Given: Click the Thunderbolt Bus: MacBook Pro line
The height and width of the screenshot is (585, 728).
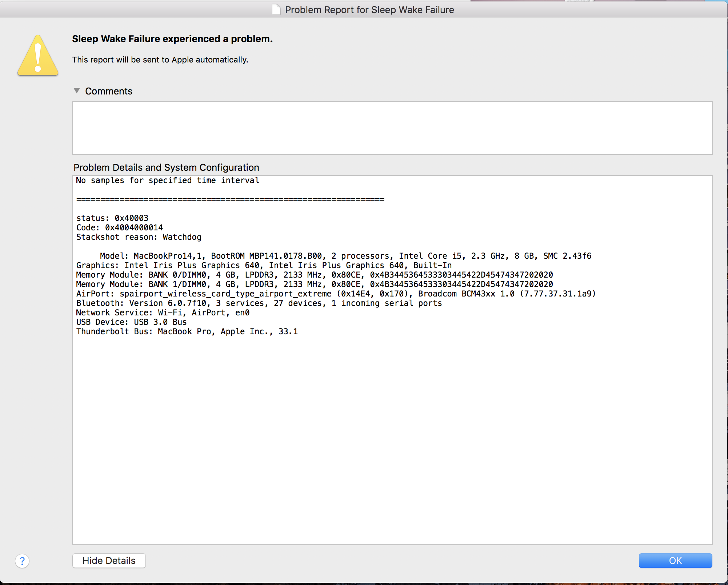Looking at the screenshot, I should (187, 331).
